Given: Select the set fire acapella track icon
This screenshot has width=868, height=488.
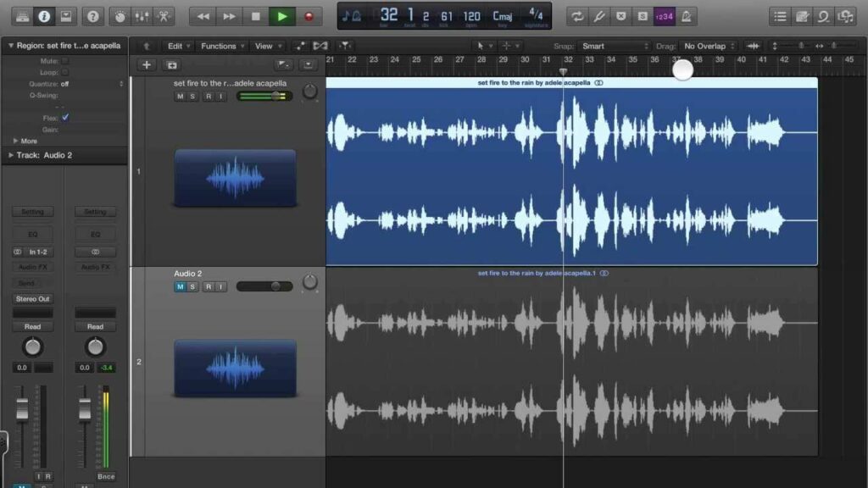Looking at the screenshot, I should click(236, 178).
